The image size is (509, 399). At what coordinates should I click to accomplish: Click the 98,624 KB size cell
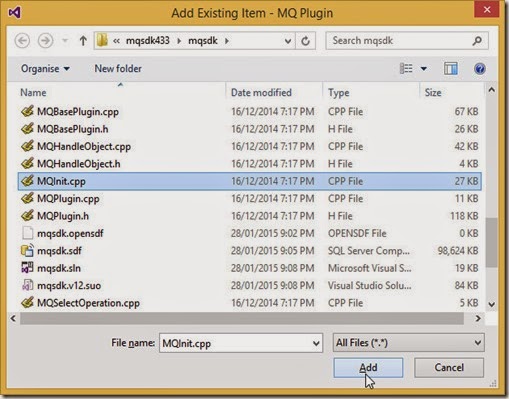click(458, 251)
